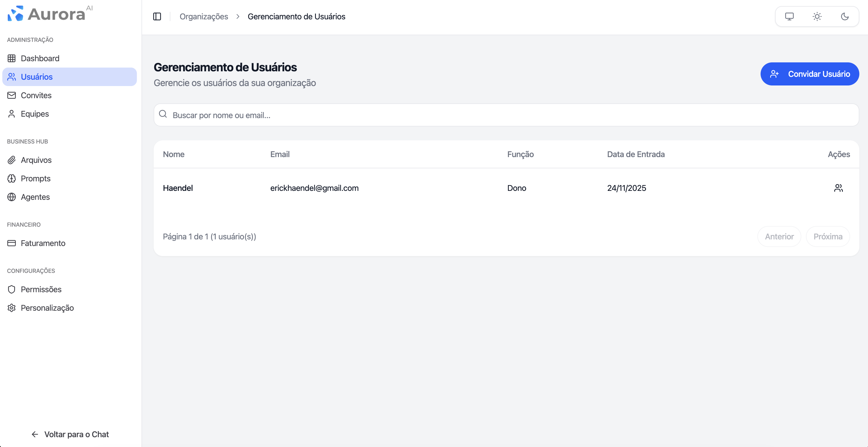This screenshot has width=868, height=447.
Task: Switch to light theme via sun icon
Action: [x=817, y=16]
